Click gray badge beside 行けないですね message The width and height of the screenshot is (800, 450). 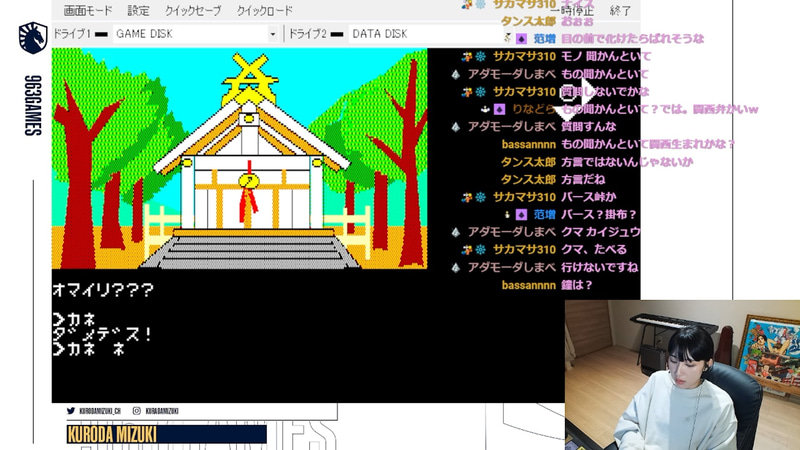(456, 268)
